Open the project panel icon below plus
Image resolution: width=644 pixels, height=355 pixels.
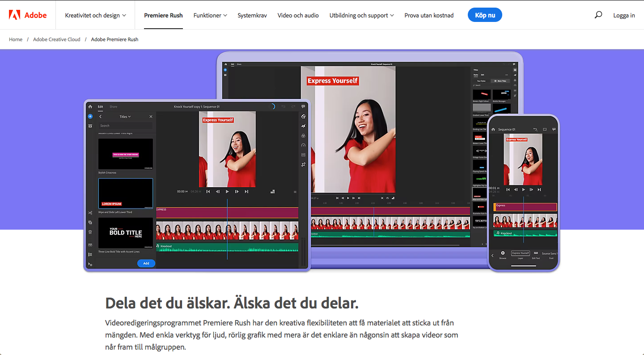click(90, 126)
